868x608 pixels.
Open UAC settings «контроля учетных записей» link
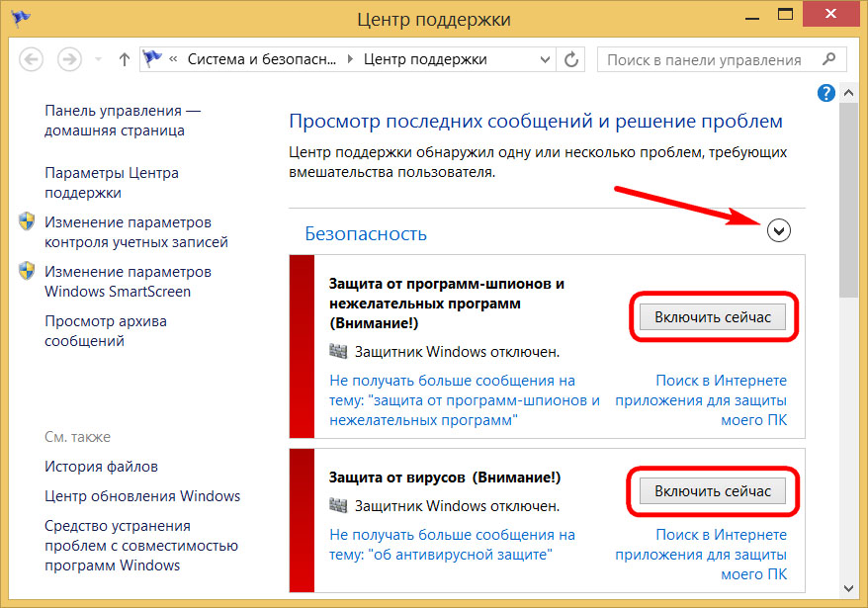(136, 232)
